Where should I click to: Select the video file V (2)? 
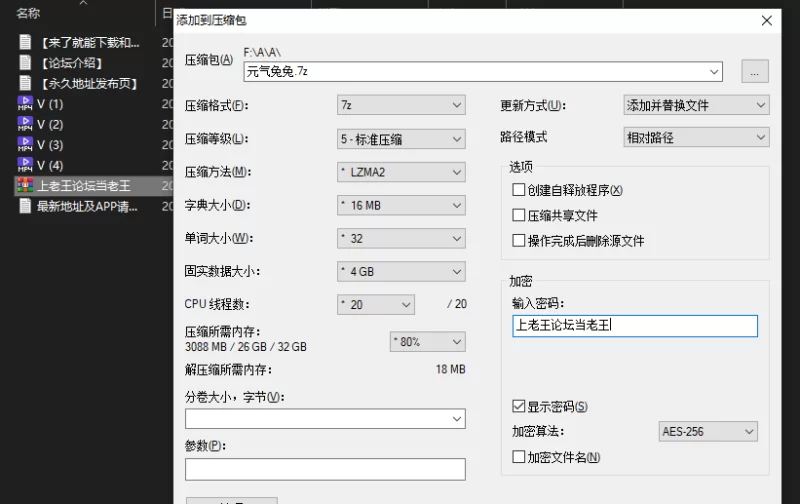50,124
